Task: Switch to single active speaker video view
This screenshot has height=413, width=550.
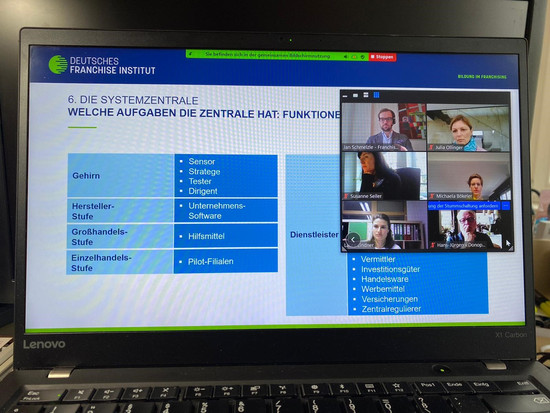Action: coord(355,95)
